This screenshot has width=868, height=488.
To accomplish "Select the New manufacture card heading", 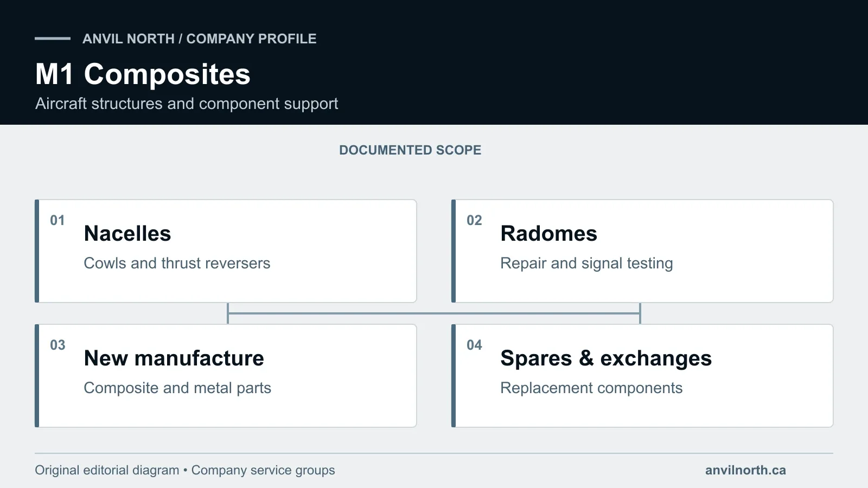I will (x=174, y=358).
